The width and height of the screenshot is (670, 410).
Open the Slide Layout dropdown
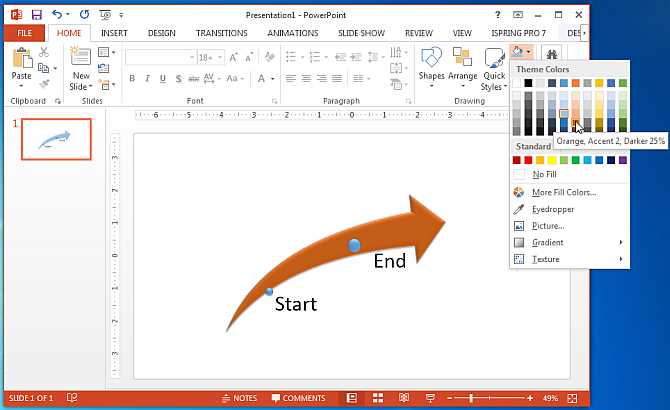[x=106, y=52]
